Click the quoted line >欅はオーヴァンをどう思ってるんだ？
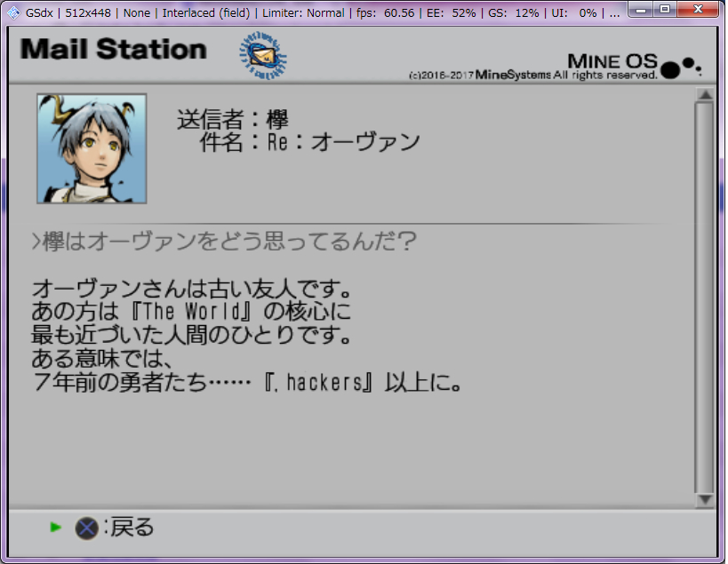728x564 pixels. (x=224, y=242)
